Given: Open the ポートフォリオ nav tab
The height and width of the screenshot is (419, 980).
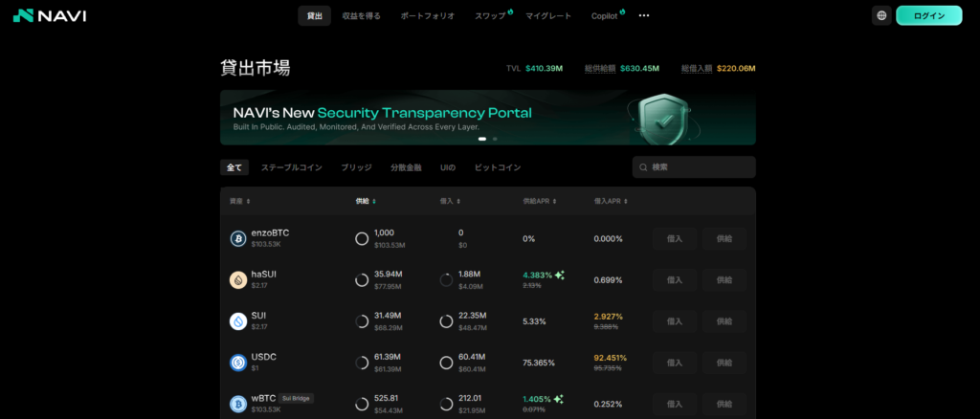Looking at the screenshot, I should (x=428, y=15).
